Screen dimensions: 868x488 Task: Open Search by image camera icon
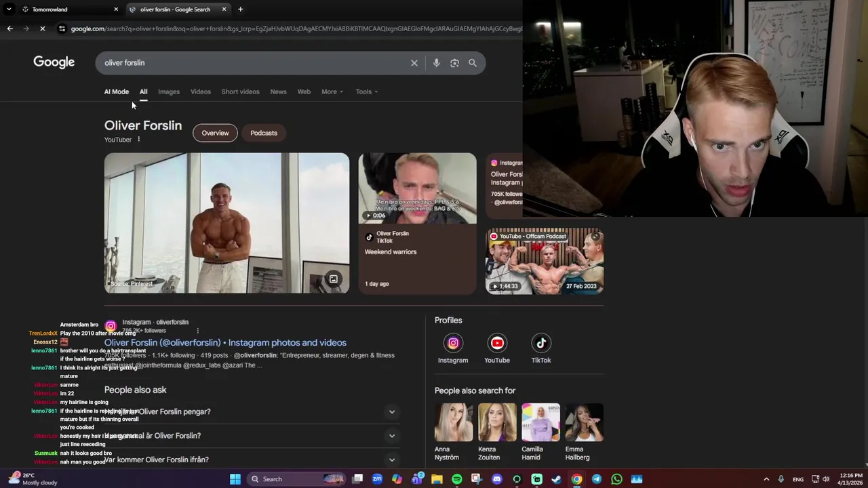[454, 63]
